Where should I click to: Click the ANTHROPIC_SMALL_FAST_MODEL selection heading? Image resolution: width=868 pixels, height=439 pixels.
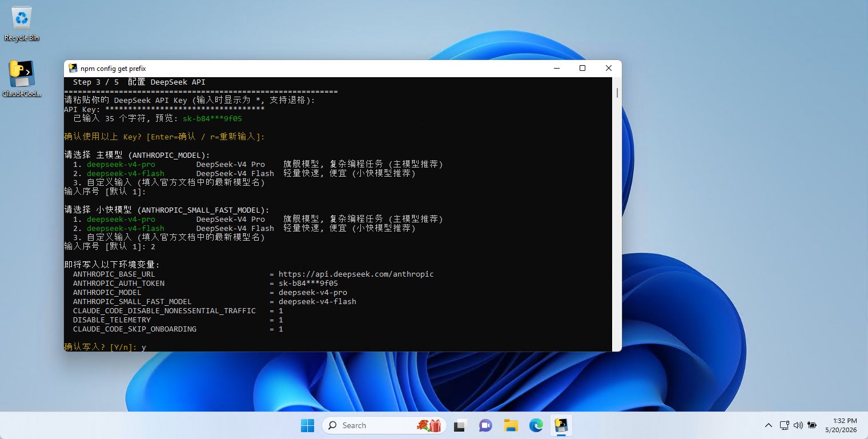coord(167,210)
